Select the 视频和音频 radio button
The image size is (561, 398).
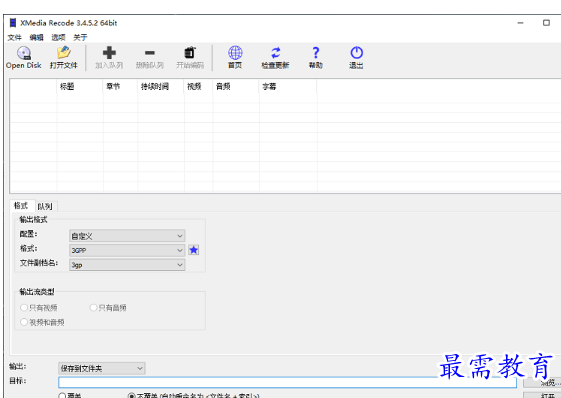click(x=24, y=322)
